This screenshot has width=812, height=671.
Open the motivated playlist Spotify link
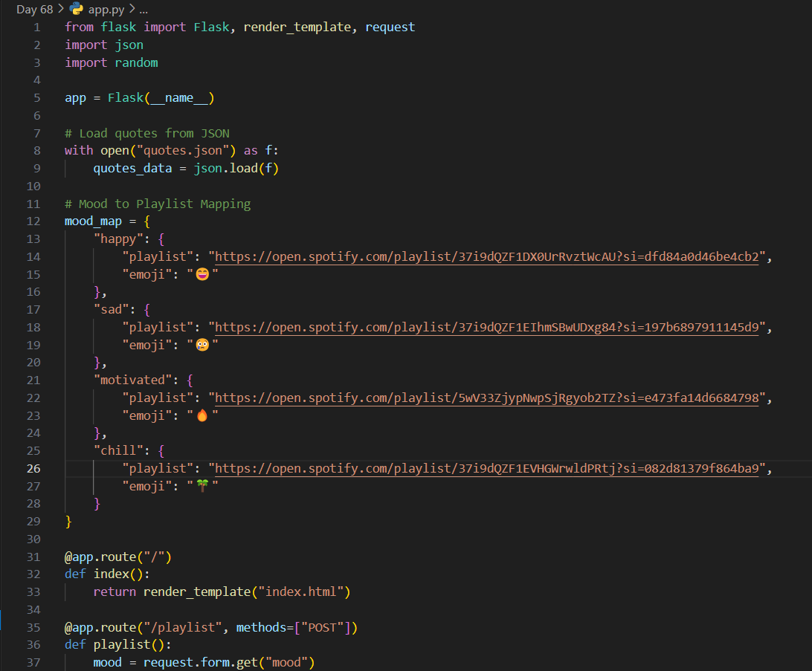point(487,398)
